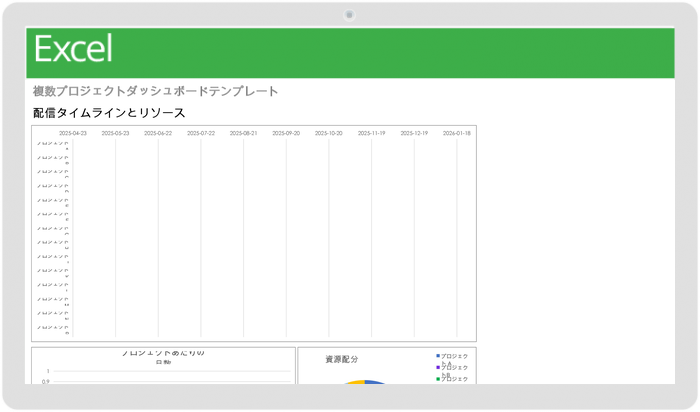The width and height of the screenshot is (700, 412).
Task: Select the heading 配信タイムラインとリソース
Action: pyautogui.click(x=109, y=113)
